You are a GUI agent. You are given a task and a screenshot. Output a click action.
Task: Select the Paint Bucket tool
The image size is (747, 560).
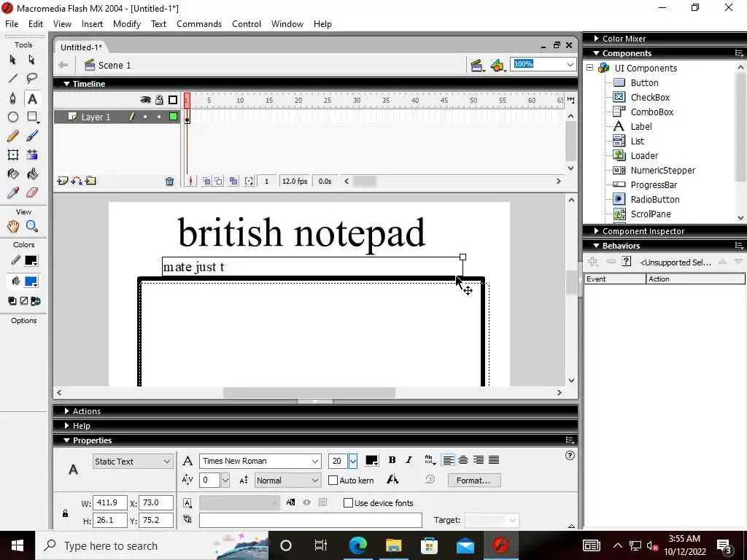[x=32, y=174]
